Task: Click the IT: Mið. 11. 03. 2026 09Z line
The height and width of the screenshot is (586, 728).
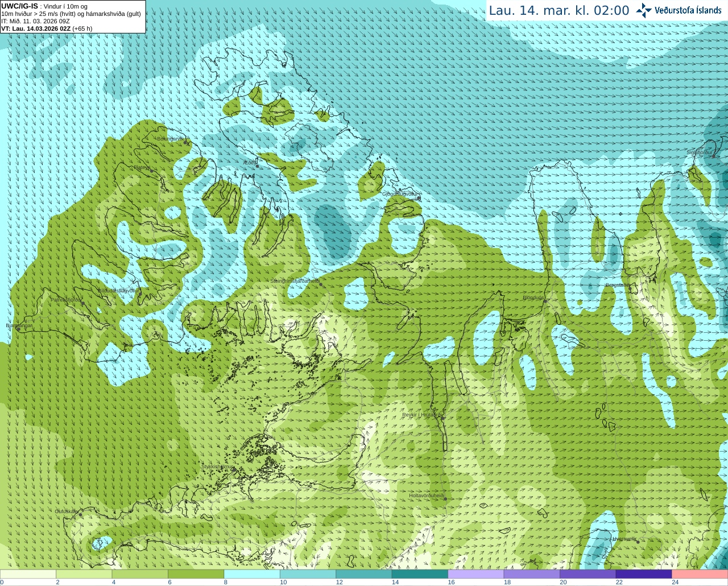Action: (35, 21)
